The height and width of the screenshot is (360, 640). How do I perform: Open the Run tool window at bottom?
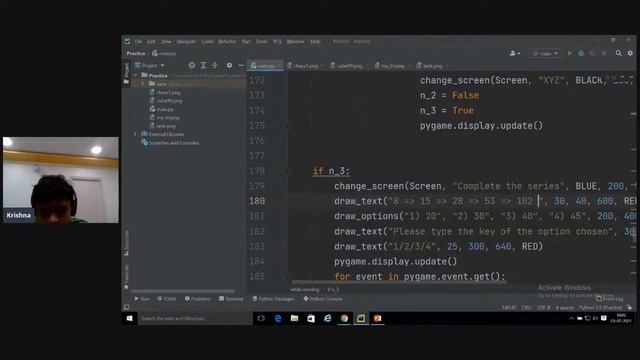142,299
